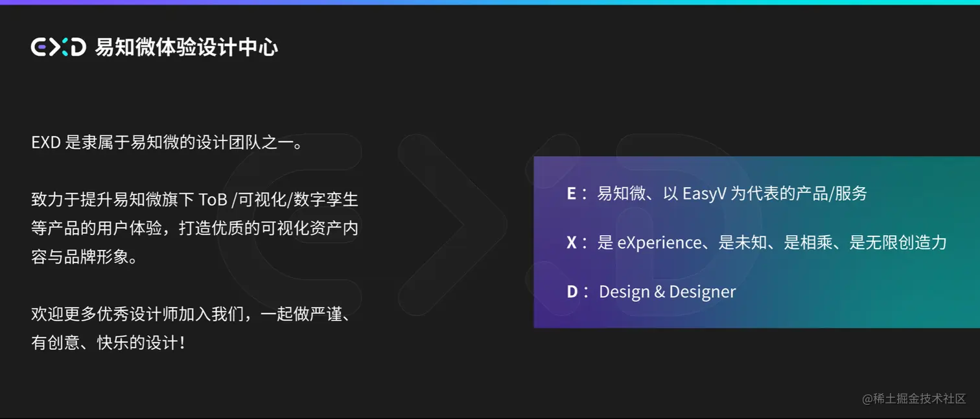
Task: Click the text 容与品牌形象。
Action: pos(85,258)
